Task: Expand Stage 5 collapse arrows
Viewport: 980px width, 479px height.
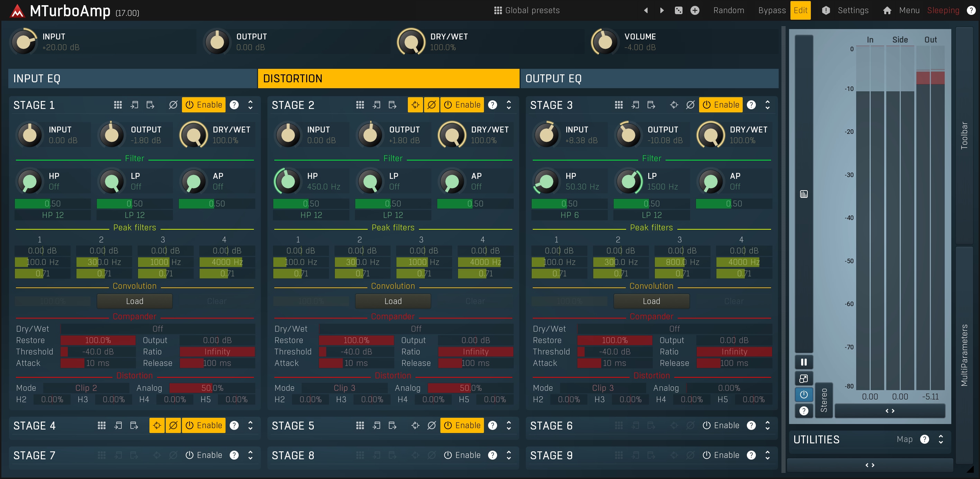Action: coord(509,425)
